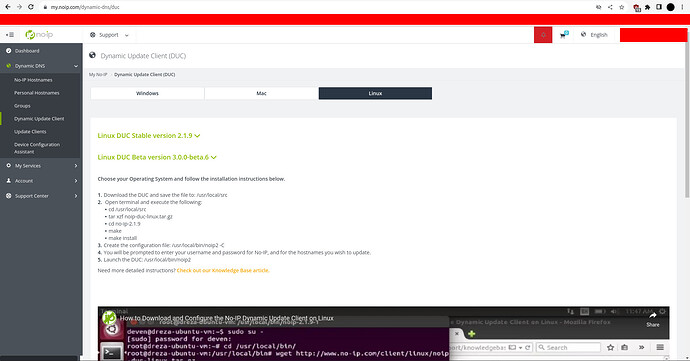
Task: Click the No-IP channel icon on the video
Action: pyautogui.click(x=109, y=318)
